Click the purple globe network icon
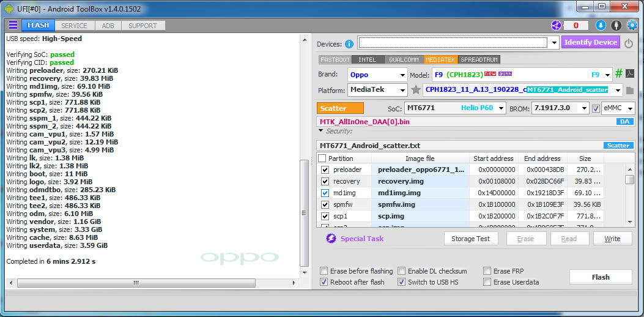The image size is (644, 317). pyautogui.click(x=556, y=26)
